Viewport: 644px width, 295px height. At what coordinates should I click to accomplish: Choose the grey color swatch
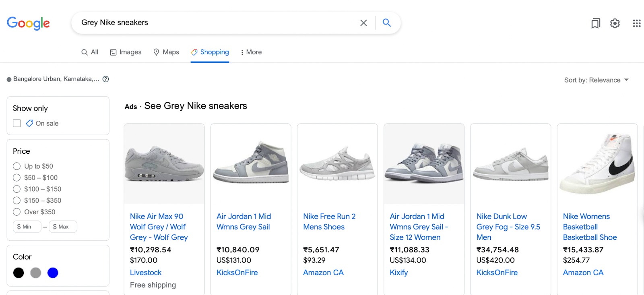coord(36,273)
